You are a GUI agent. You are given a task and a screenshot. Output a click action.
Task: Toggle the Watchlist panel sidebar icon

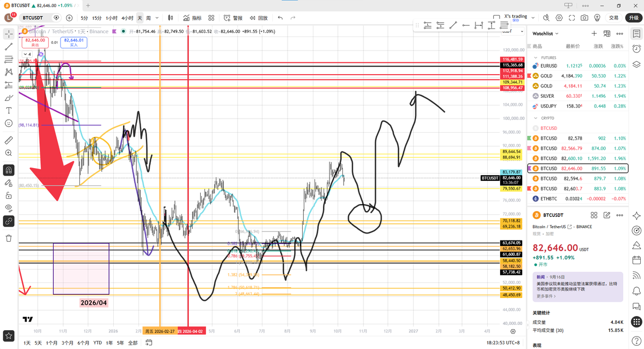[636, 33]
